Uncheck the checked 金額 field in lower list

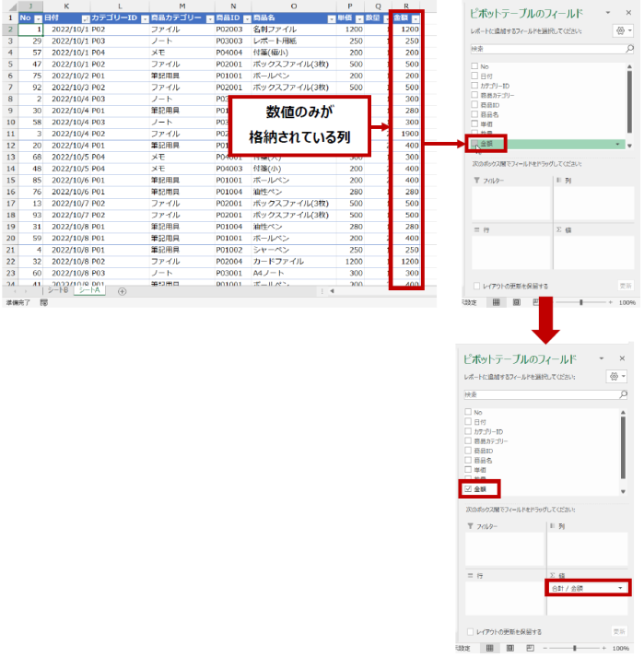pos(468,487)
